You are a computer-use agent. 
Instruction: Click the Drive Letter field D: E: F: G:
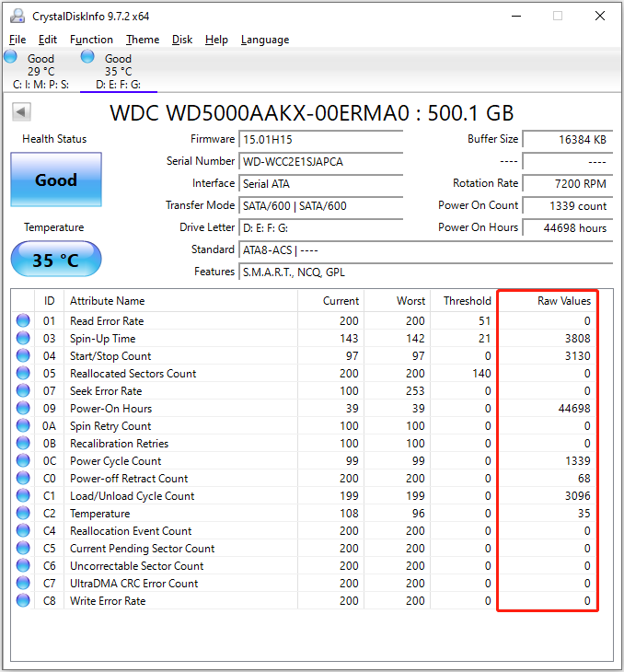[x=321, y=228]
